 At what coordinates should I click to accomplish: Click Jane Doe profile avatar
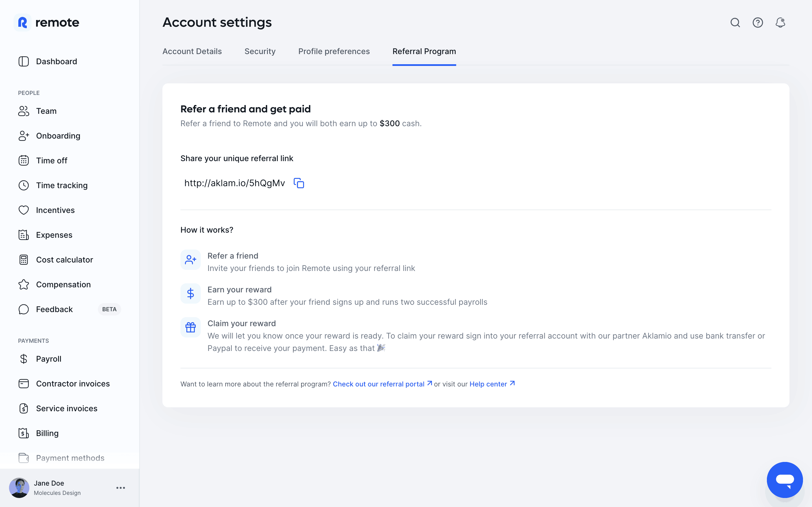19,488
